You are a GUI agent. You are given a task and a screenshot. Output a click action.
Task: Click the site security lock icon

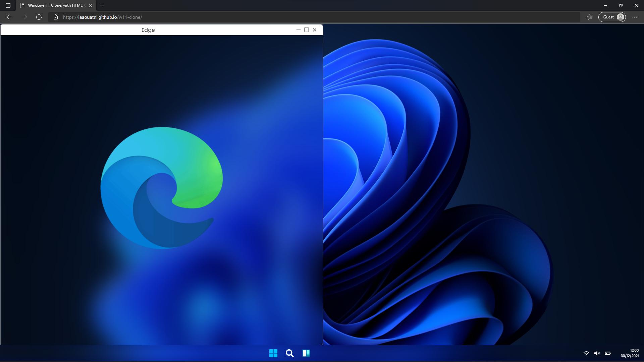pos(56,17)
